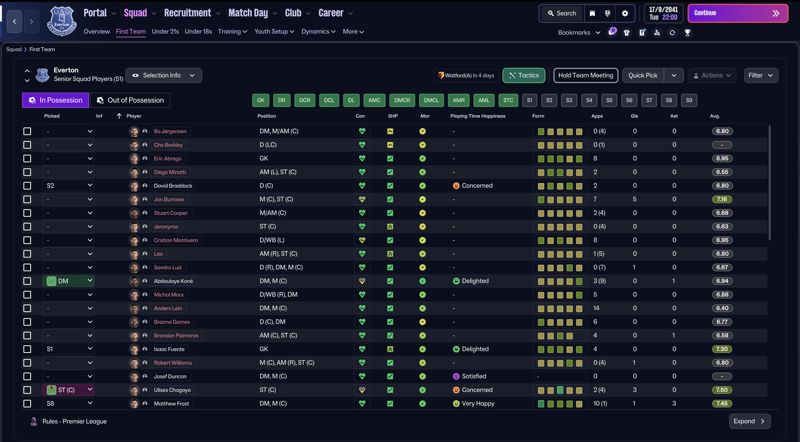The height and width of the screenshot is (442, 800).
Task: Open the Selection Info dropdown
Action: coord(163,75)
